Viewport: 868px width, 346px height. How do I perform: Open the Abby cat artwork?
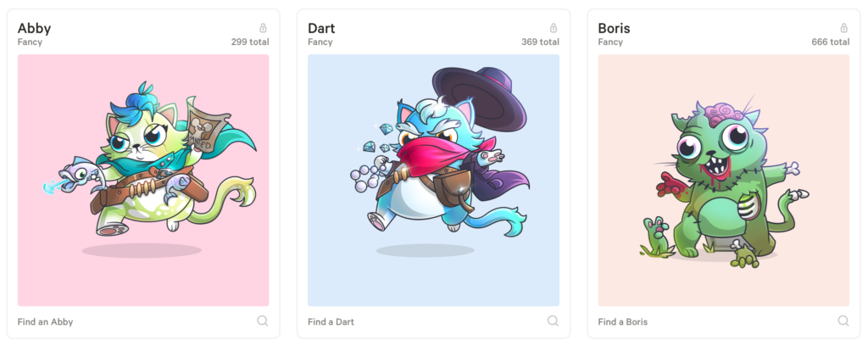143,180
